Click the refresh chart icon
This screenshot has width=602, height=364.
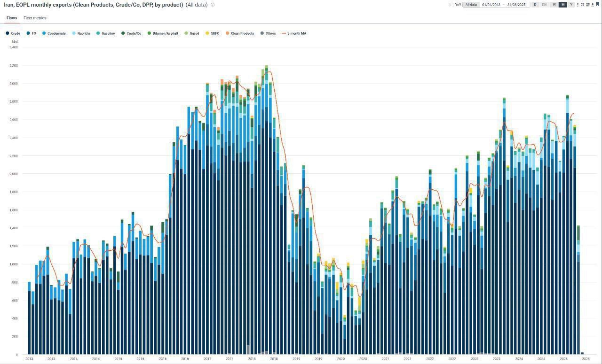click(582, 5)
